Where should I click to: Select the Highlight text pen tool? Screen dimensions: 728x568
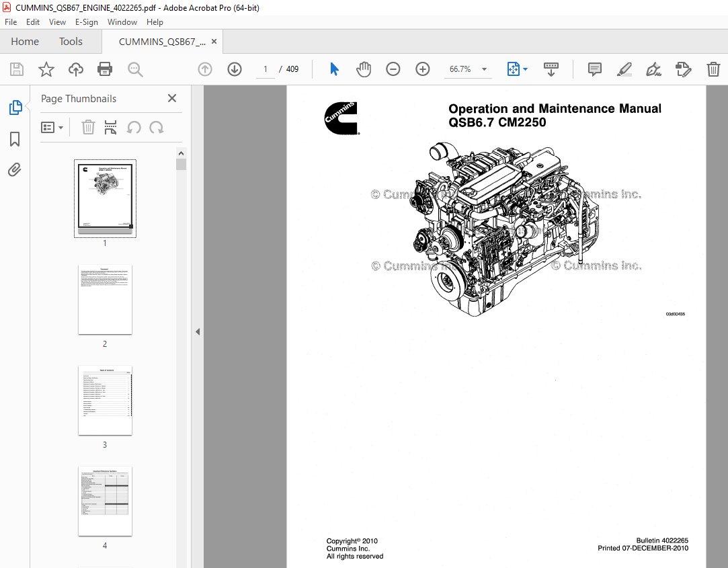624,69
